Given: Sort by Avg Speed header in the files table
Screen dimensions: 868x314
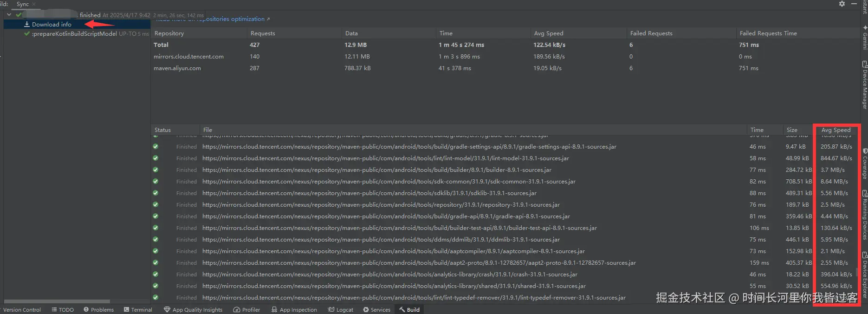Looking at the screenshot, I should [836, 130].
